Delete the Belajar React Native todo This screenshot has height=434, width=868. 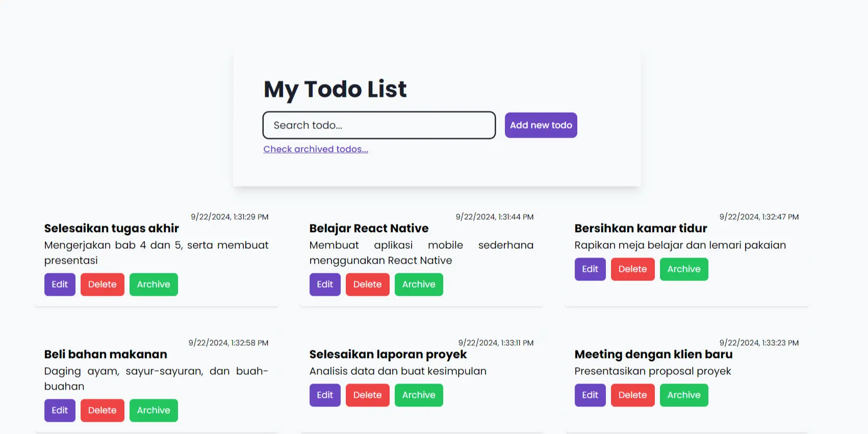pyautogui.click(x=367, y=284)
